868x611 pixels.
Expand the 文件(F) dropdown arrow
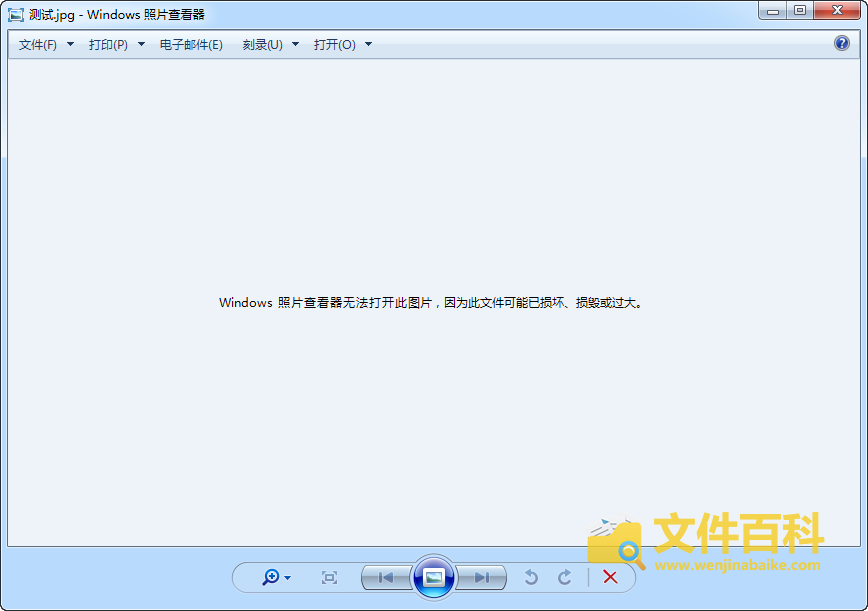pyautogui.click(x=70, y=44)
